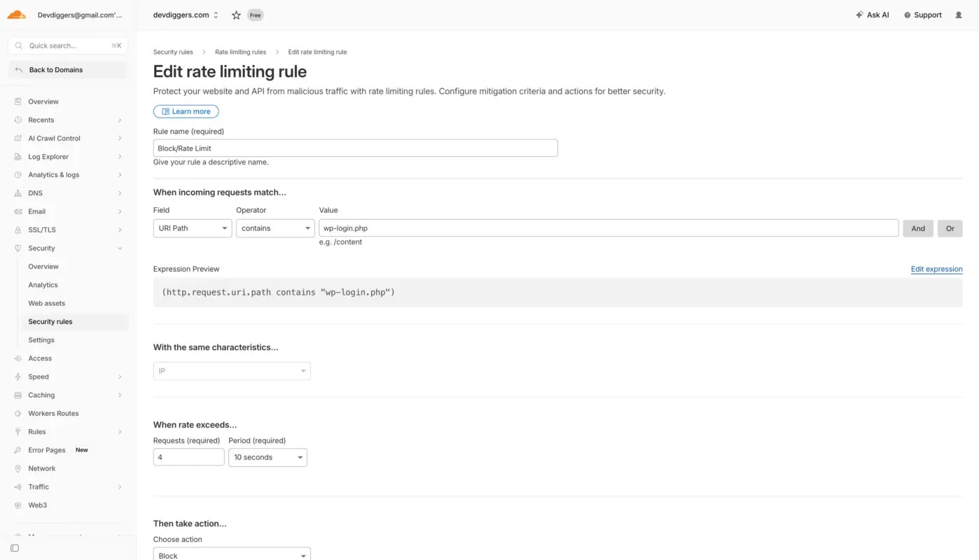Collapse the Security section chevron
This screenshot has width=979, height=560.
coord(120,248)
